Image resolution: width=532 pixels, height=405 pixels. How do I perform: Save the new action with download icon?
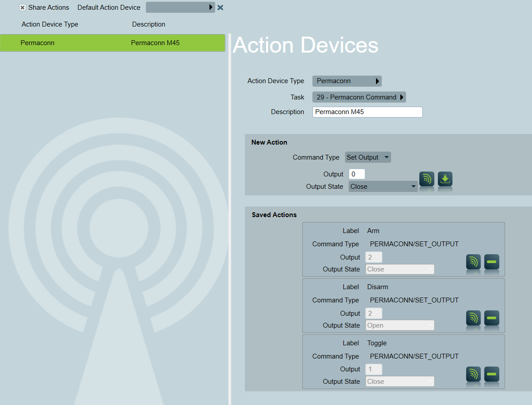(445, 179)
